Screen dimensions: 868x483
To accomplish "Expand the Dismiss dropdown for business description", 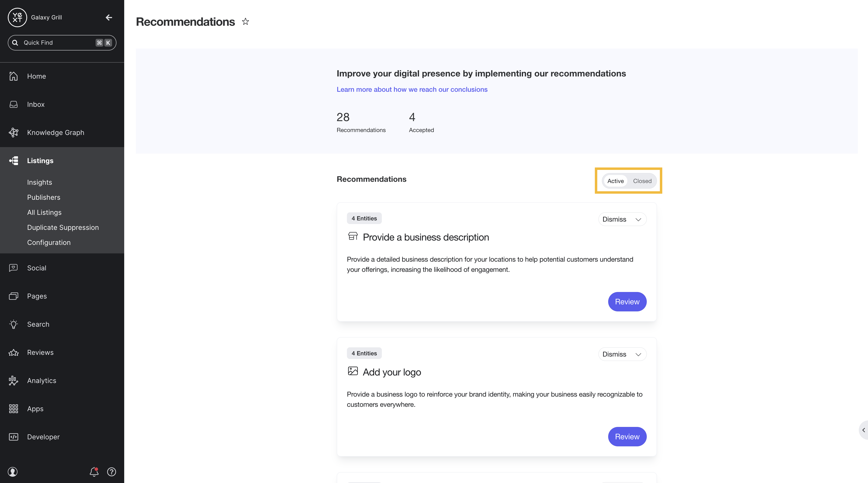I will [622, 219].
